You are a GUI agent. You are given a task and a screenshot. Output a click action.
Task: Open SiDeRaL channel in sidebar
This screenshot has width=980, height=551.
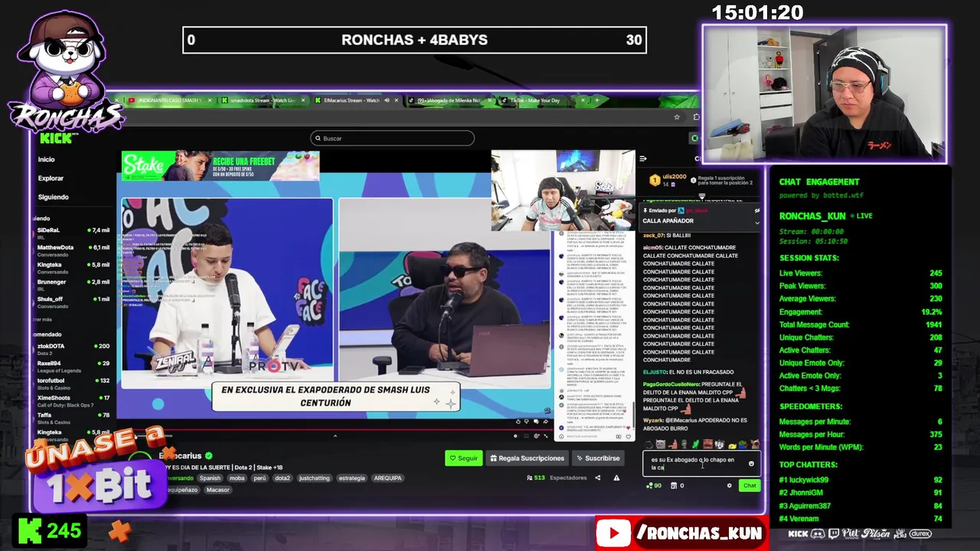[73, 233]
